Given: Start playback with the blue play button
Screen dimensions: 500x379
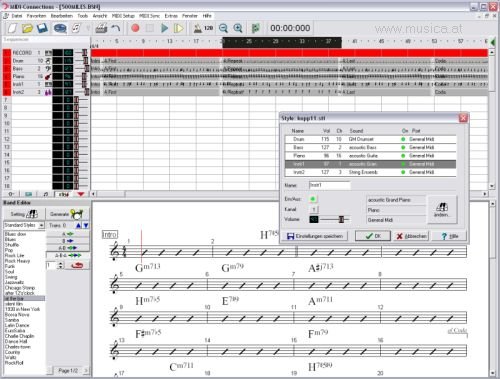Looking at the screenshot, I should (x=164, y=28).
